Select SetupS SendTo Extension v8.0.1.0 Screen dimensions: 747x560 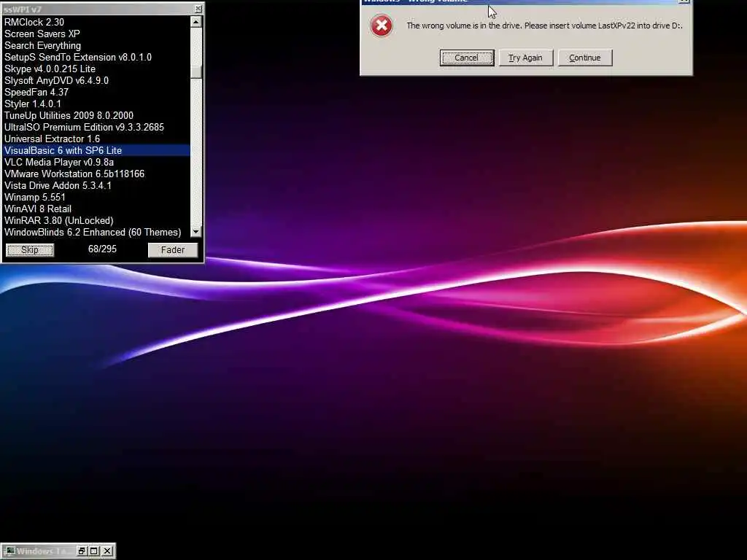coord(97,57)
